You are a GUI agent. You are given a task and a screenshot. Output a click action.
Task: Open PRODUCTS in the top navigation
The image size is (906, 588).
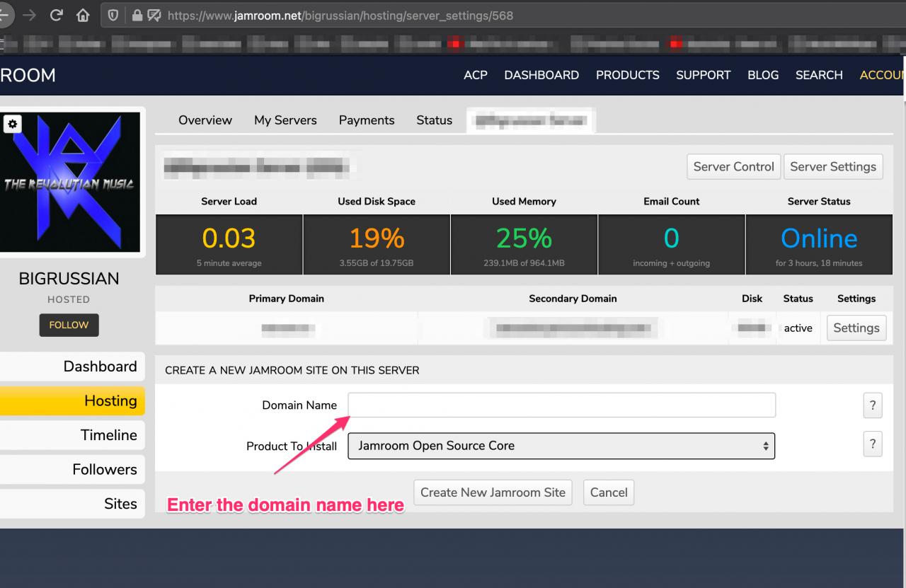point(627,75)
